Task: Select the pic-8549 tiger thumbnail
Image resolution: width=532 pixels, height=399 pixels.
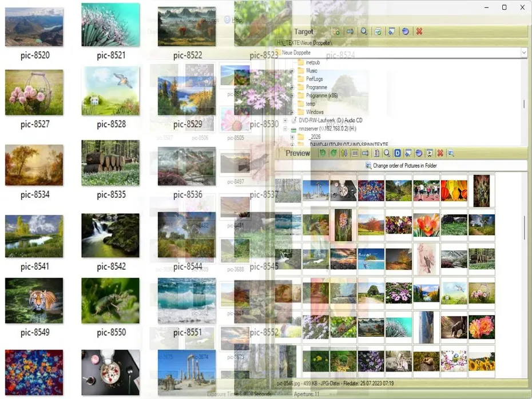Action: (x=34, y=302)
